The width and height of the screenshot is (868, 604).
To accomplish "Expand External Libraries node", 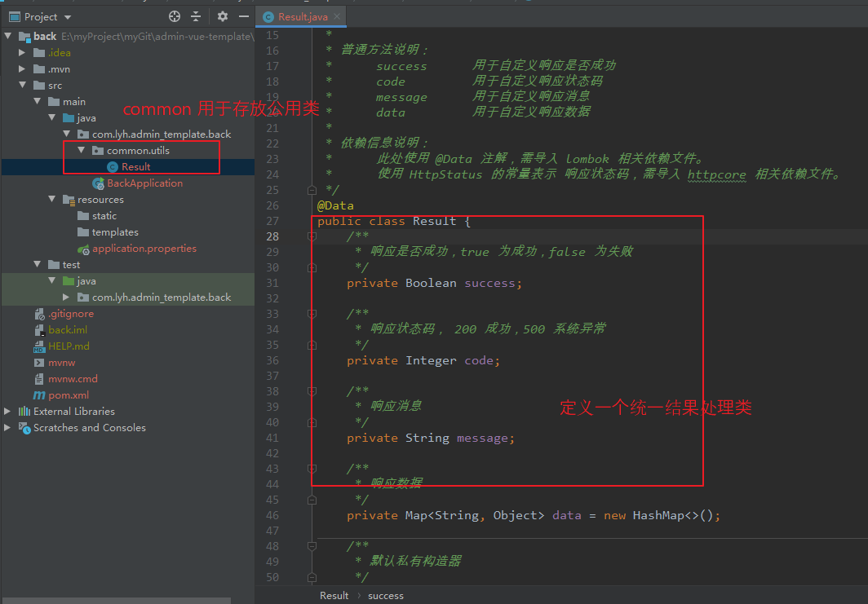I will (7, 411).
